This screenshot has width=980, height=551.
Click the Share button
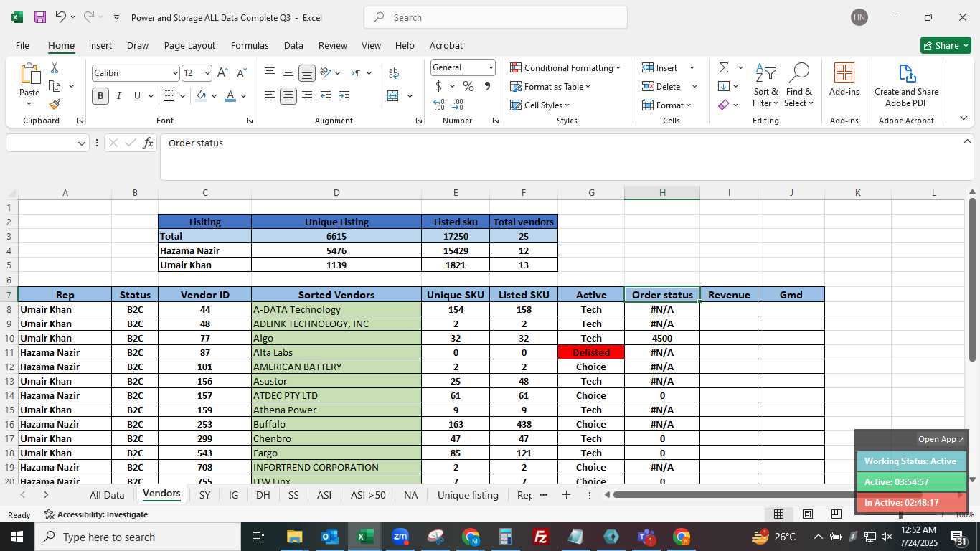pos(946,45)
